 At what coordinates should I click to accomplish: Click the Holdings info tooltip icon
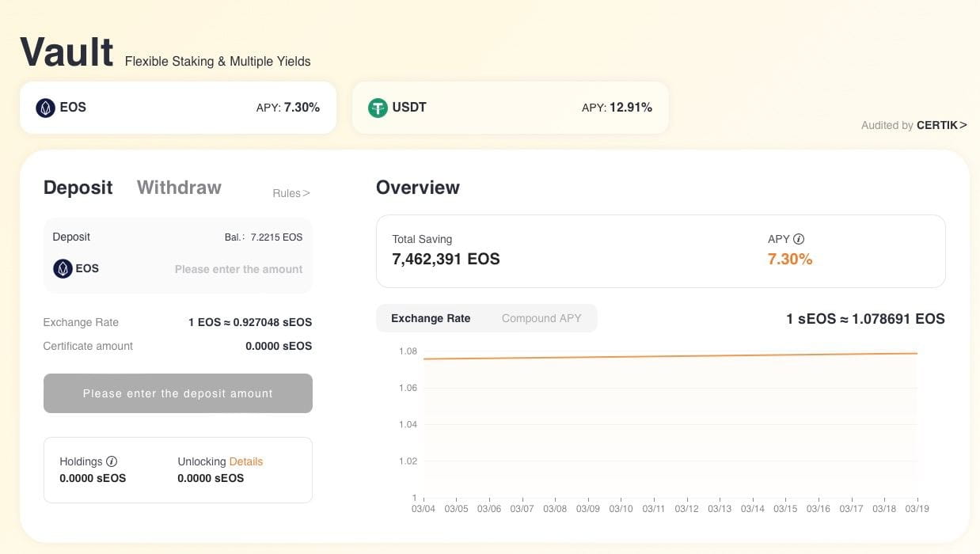[112, 461]
